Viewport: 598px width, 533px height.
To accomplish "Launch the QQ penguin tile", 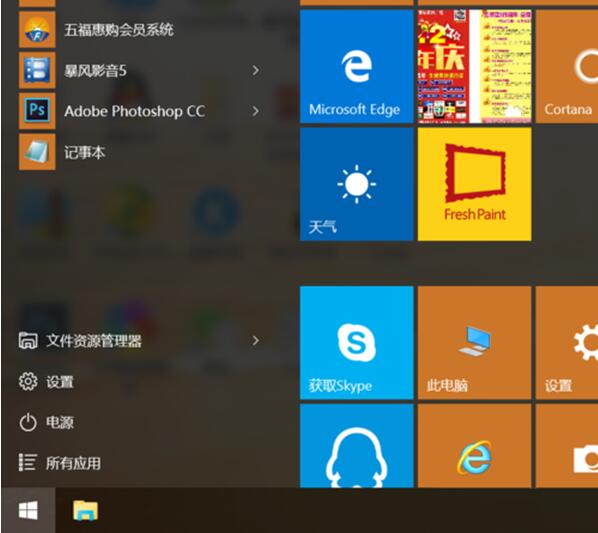I will coord(357,446).
